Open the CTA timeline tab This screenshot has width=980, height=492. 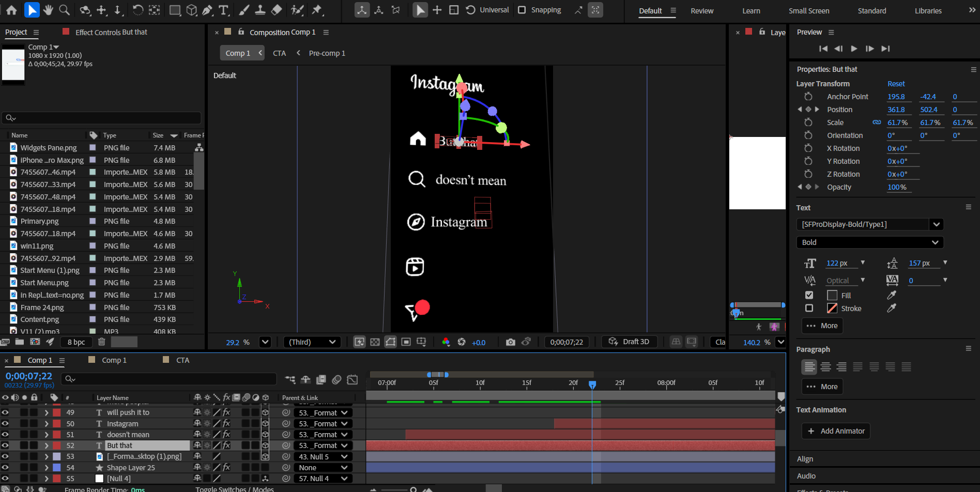(182, 360)
